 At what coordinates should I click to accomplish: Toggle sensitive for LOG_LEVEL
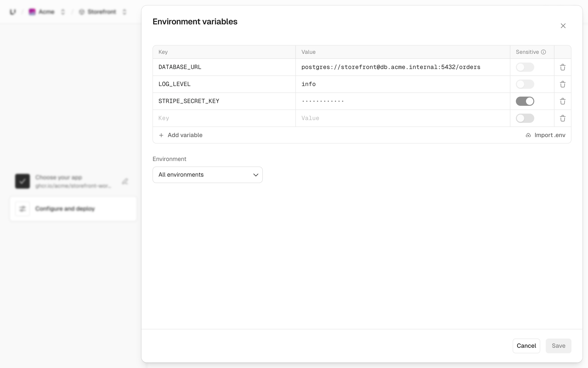(x=525, y=84)
